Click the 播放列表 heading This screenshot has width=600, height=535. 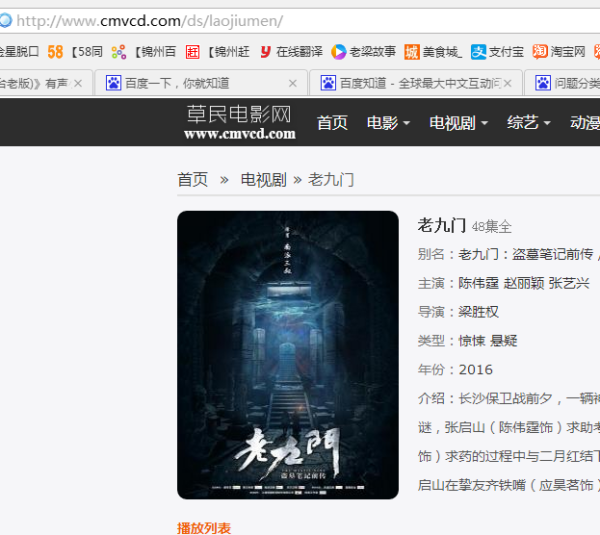pyautogui.click(x=204, y=528)
